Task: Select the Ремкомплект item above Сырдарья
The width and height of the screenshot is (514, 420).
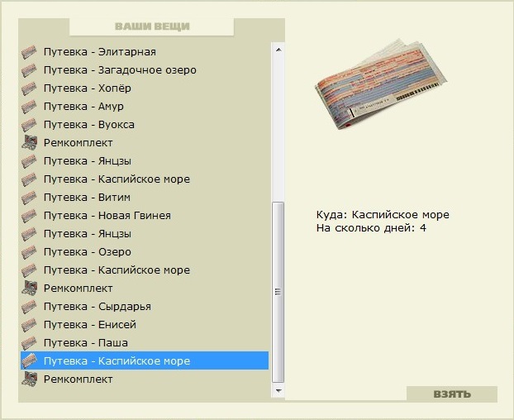Action: point(145,289)
